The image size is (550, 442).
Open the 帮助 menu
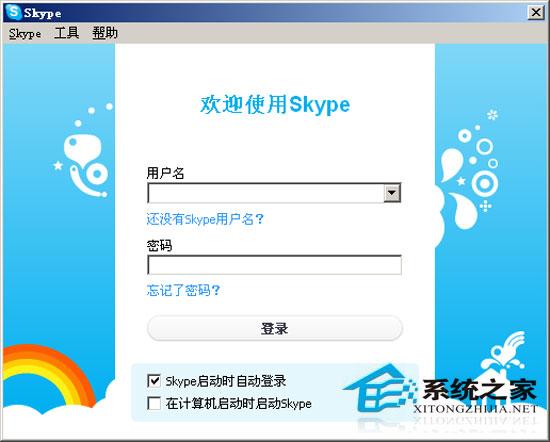(105, 33)
